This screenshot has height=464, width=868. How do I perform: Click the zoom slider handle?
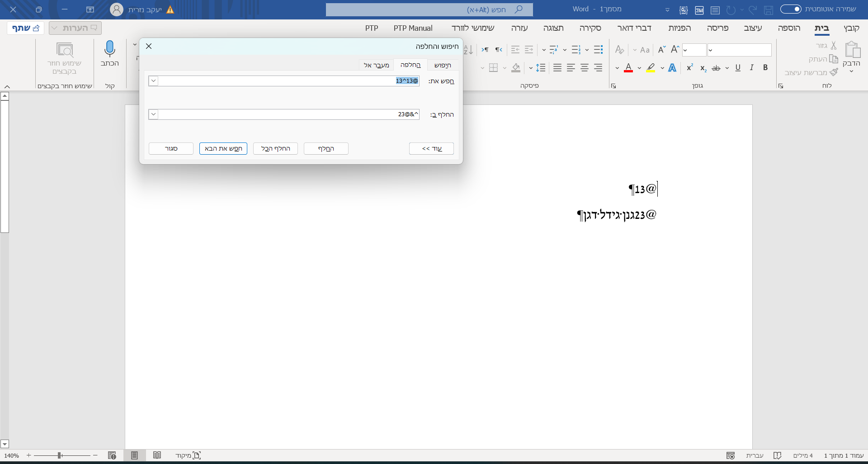coord(59,455)
